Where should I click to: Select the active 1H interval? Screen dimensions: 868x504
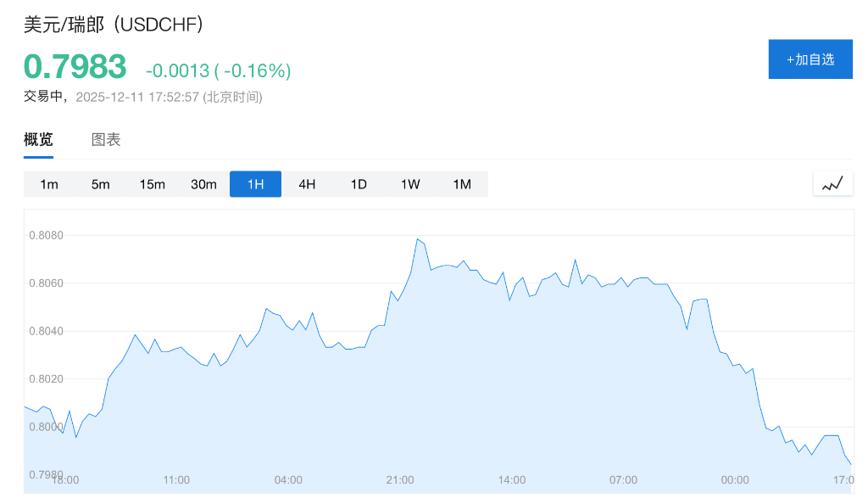pyautogui.click(x=255, y=184)
